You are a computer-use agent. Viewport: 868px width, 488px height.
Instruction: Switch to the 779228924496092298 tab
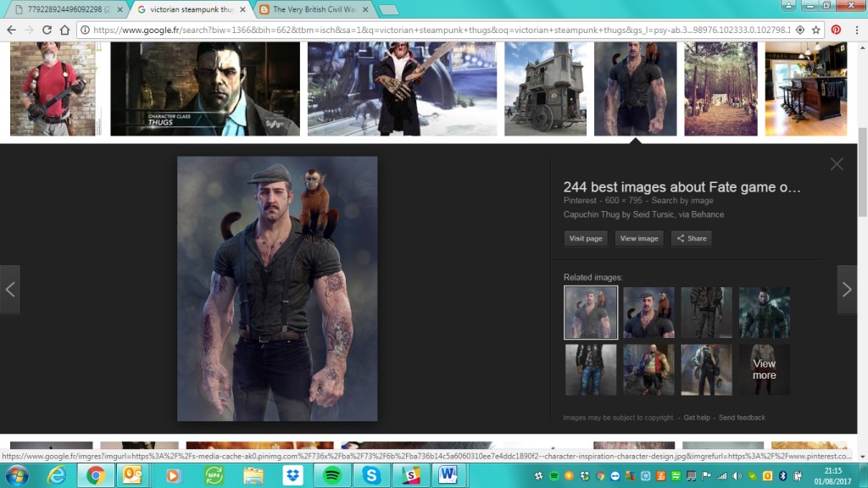point(68,9)
